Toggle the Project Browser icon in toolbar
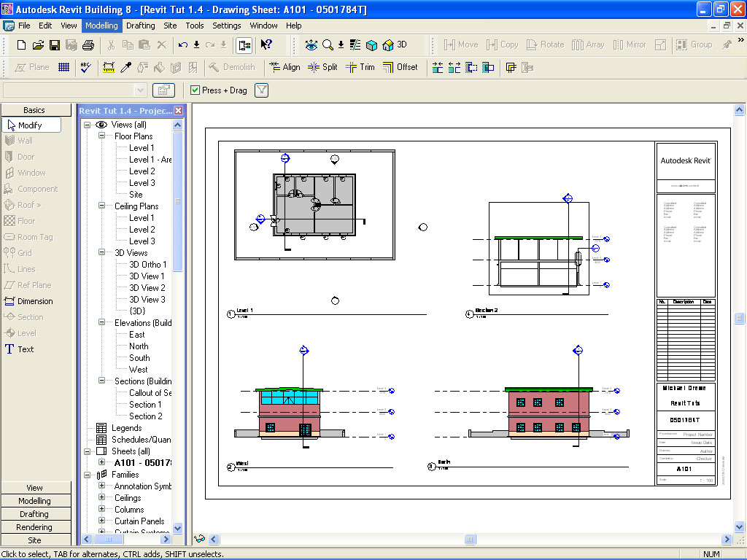The height and width of the screenshot is (560, 747). click(x=244, y=45)
